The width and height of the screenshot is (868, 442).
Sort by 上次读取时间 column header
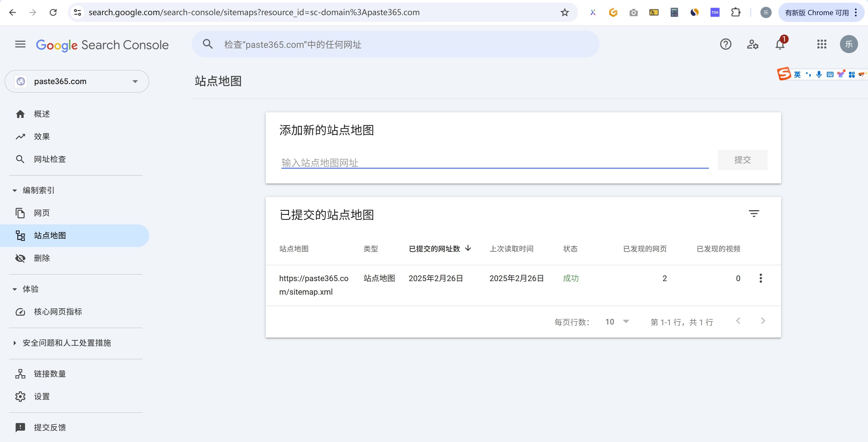point(511,249)
